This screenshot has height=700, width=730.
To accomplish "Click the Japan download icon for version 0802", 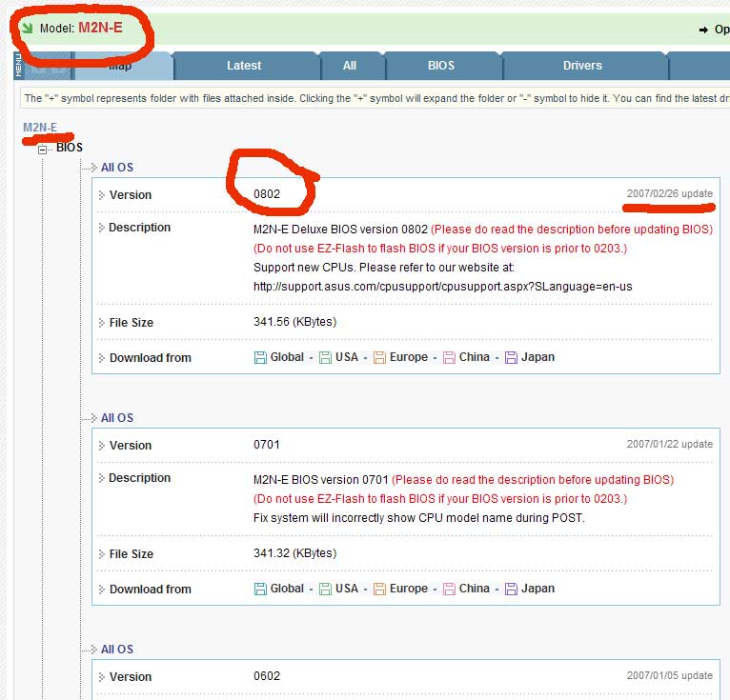I will 511,358.
